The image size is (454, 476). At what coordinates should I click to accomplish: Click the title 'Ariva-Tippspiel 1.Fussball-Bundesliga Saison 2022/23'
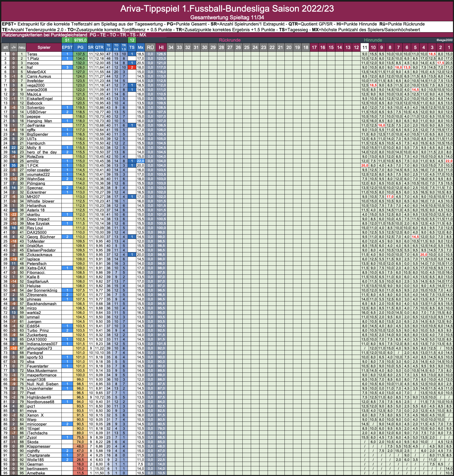(227, 9)
